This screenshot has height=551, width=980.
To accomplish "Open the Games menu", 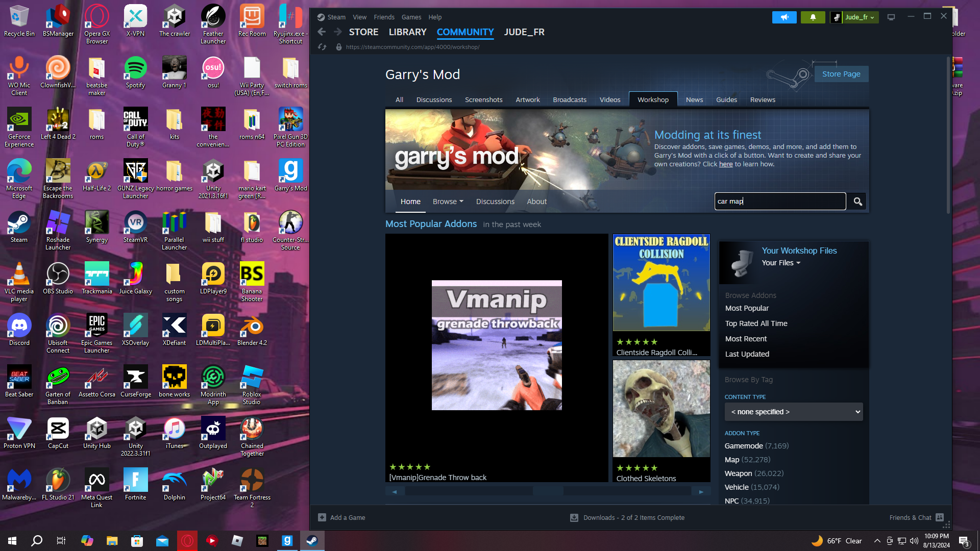I will pyautogui.click(x=411, y=17).
